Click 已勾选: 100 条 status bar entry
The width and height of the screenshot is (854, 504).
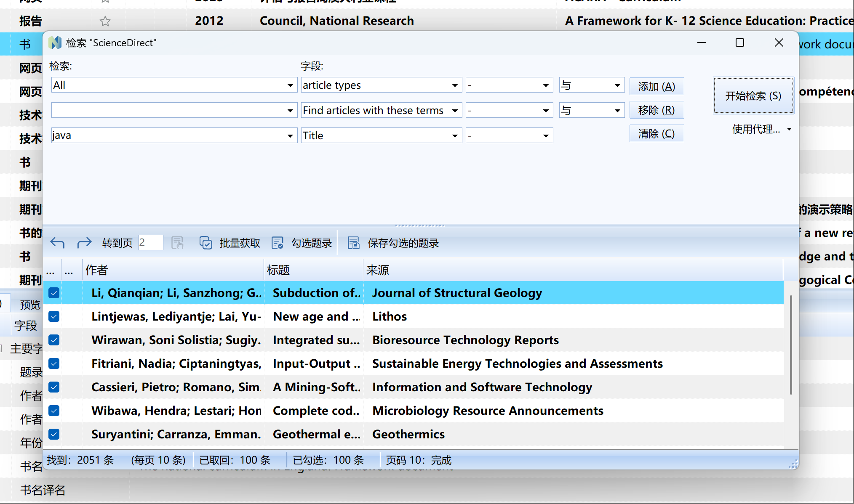pos(328,460)
